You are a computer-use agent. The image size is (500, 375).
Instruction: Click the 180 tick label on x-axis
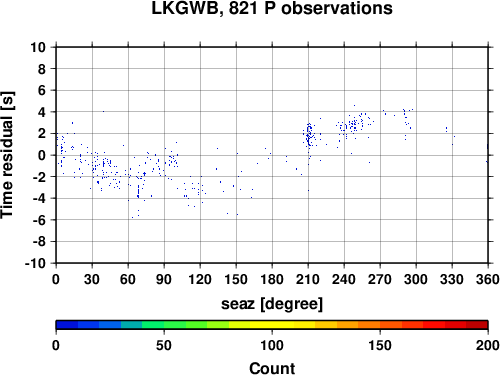tap(272, 279)
